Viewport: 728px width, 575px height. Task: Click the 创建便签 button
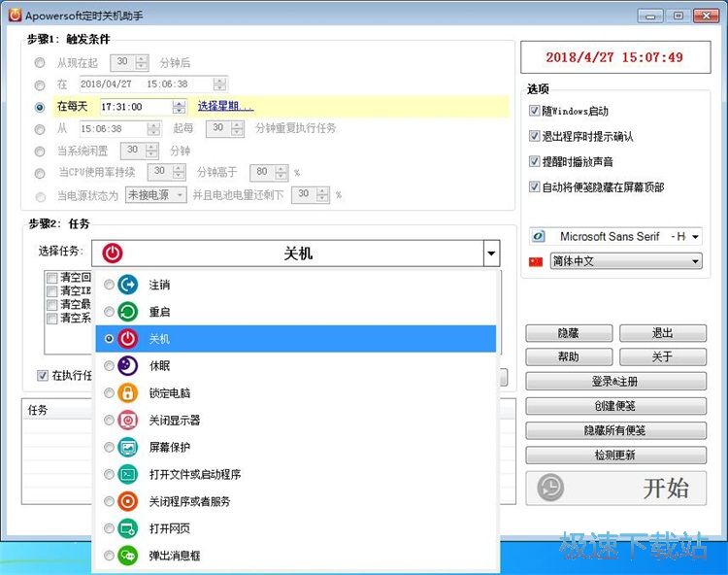pos(615,406)
